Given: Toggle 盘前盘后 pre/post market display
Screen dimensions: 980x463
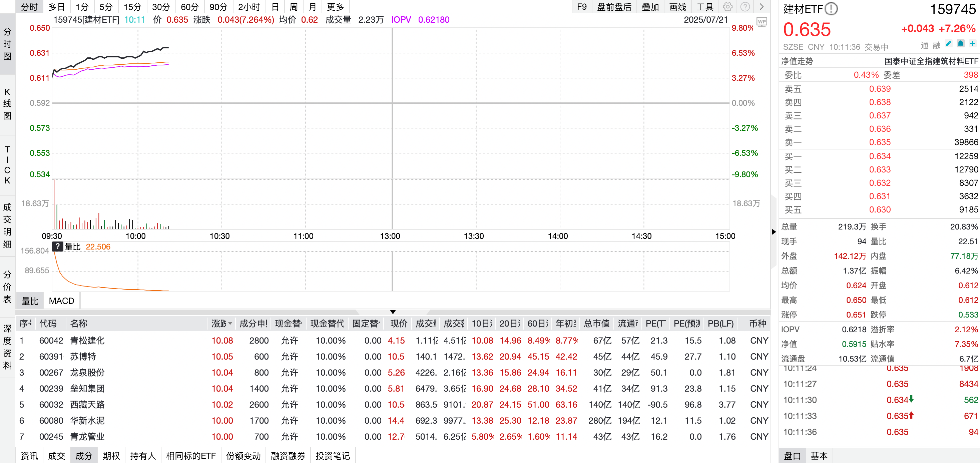Looking at the screenshot, I should click(614, 6).
